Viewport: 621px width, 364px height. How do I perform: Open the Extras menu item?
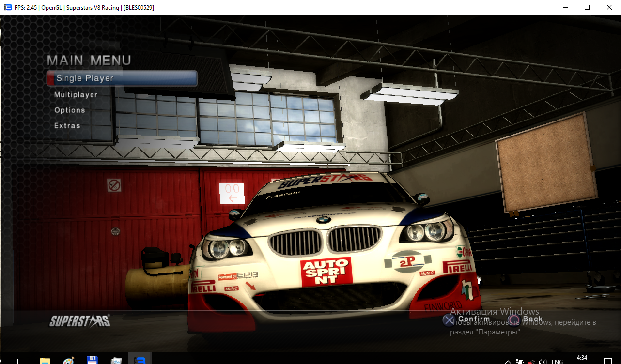click(x=67, y=126)
